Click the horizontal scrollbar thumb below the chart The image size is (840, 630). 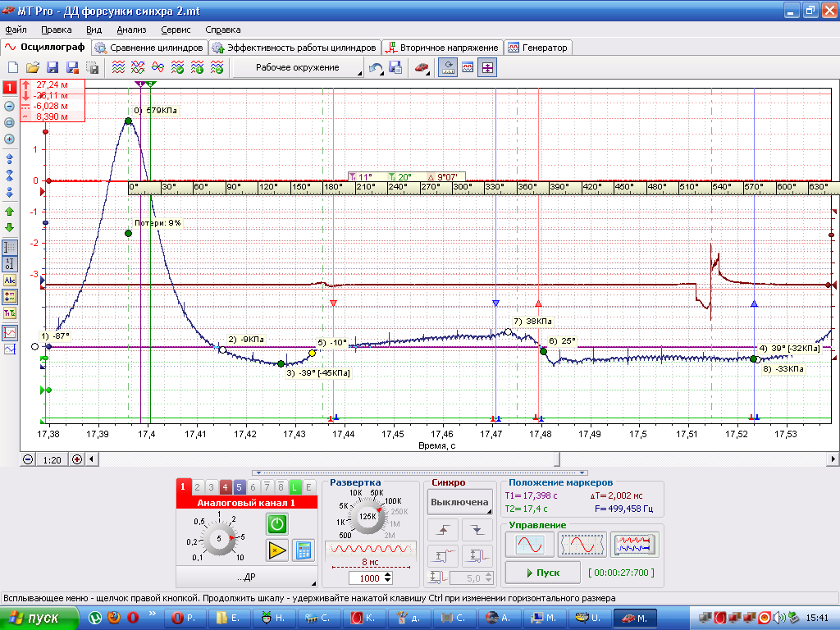(557, 459)
